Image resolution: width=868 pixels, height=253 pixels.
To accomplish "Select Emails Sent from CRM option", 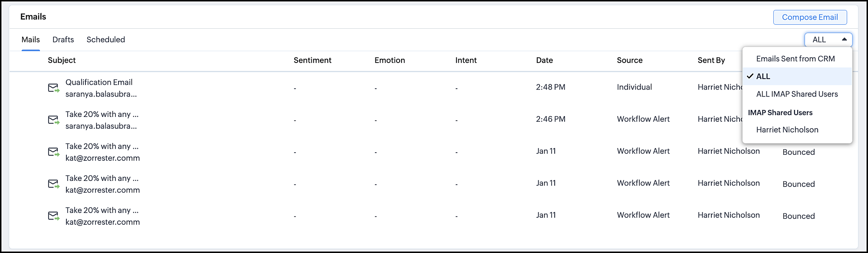I will (x=795, y=59).
